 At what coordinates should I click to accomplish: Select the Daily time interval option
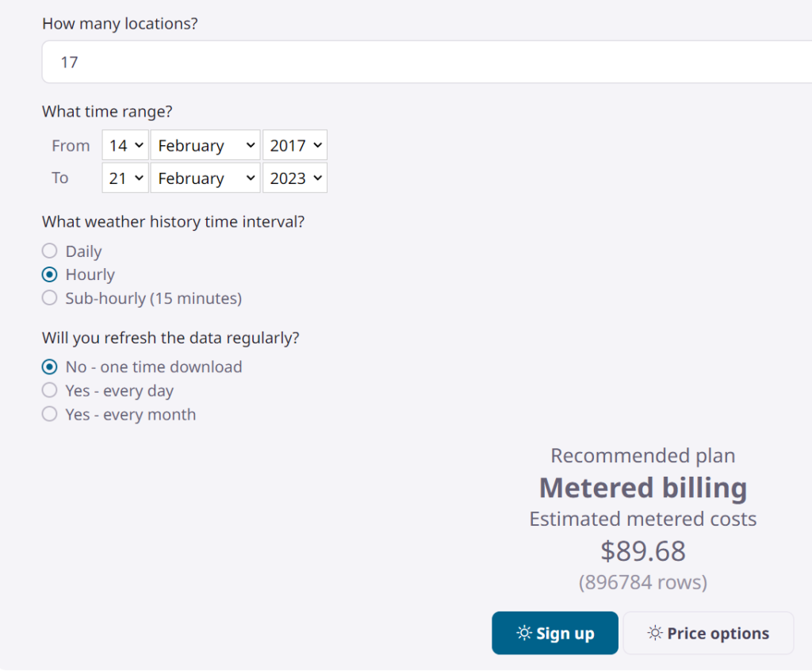[49, 251]
